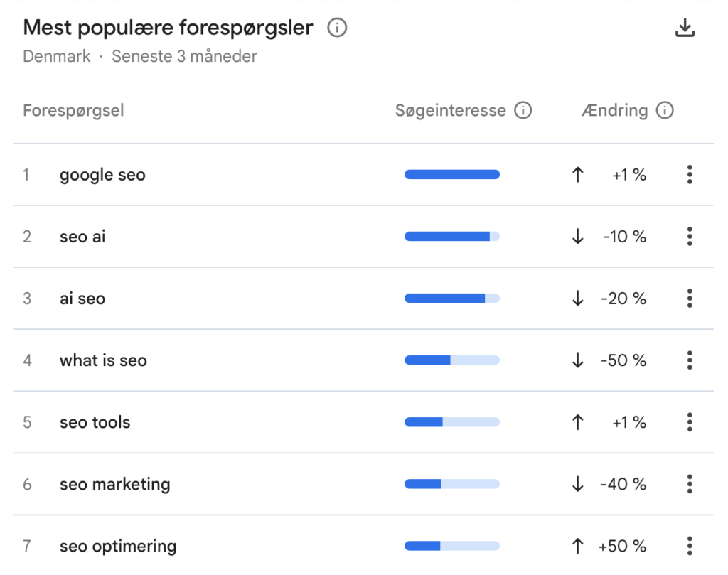The height and width of the screenshot is (575, 728).
Task: Open three-dot menu for what is seo
Action: [x=690, y=360]
